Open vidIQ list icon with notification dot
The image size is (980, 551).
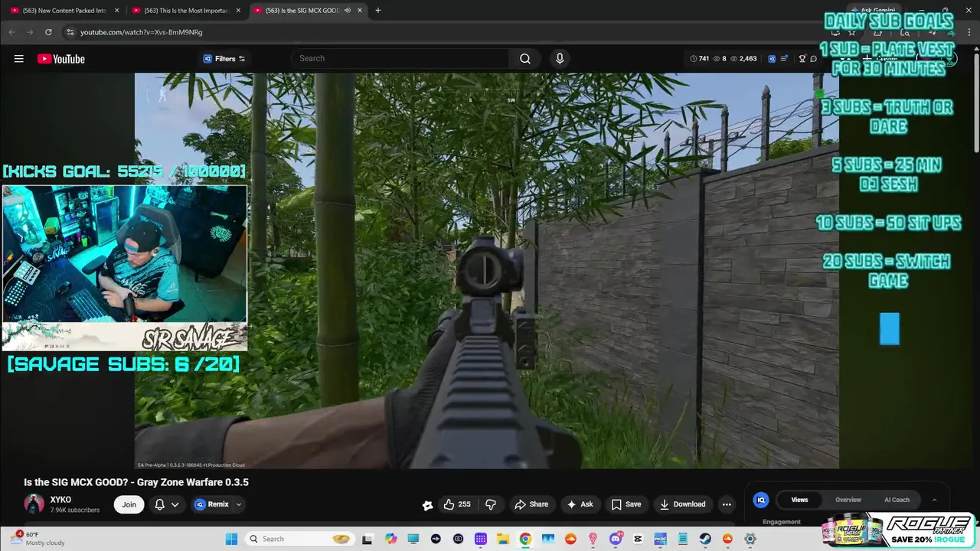(x=785, y=58)
